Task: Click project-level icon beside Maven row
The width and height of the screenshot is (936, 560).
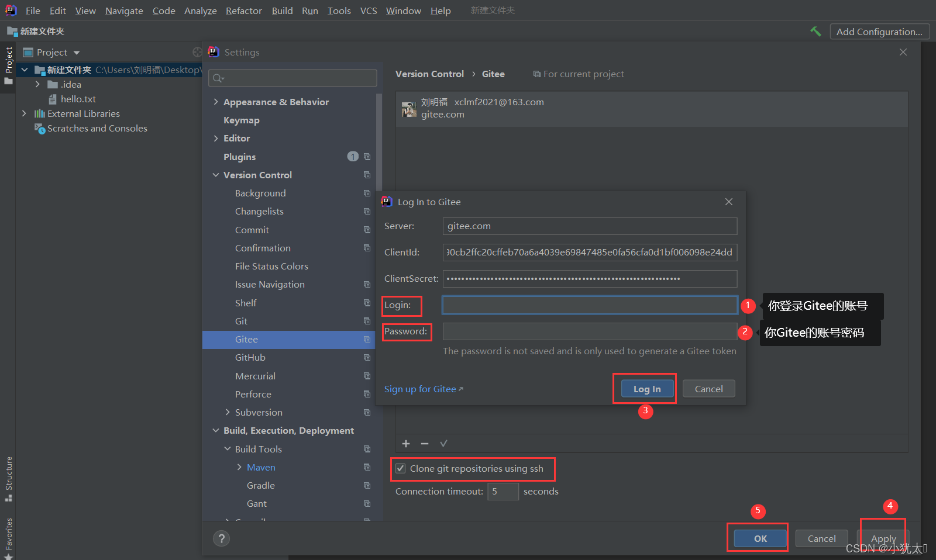Action: (x=367, y=467)
